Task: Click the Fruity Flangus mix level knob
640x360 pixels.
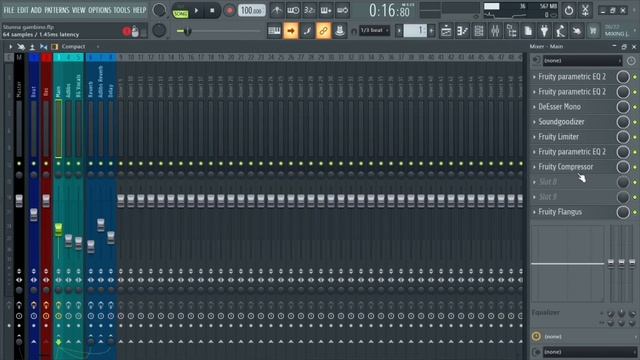Action: (x=623, y=212)
